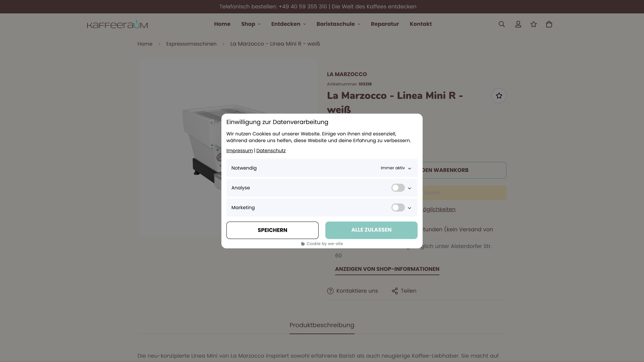Click the question mark icon beside Kontaktiere uns
Image resolution: width=644 pixels, height=362 pixels.
point(331,291)
